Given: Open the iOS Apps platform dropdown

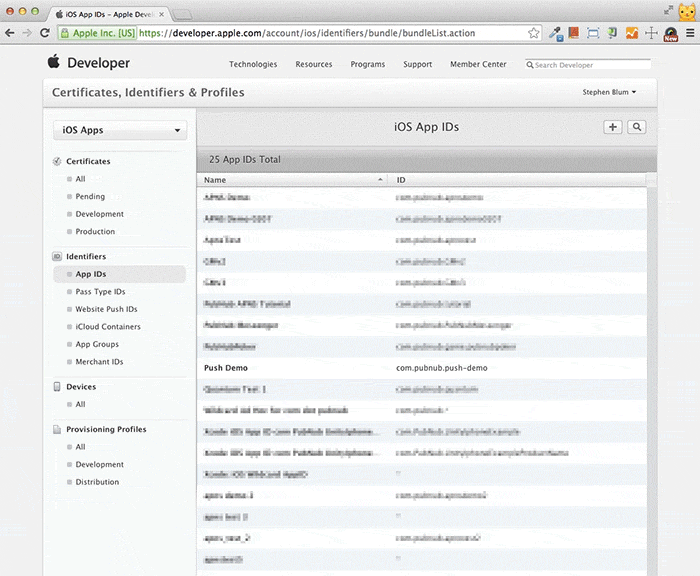Looking at the screenshot, I should (121, 130).
